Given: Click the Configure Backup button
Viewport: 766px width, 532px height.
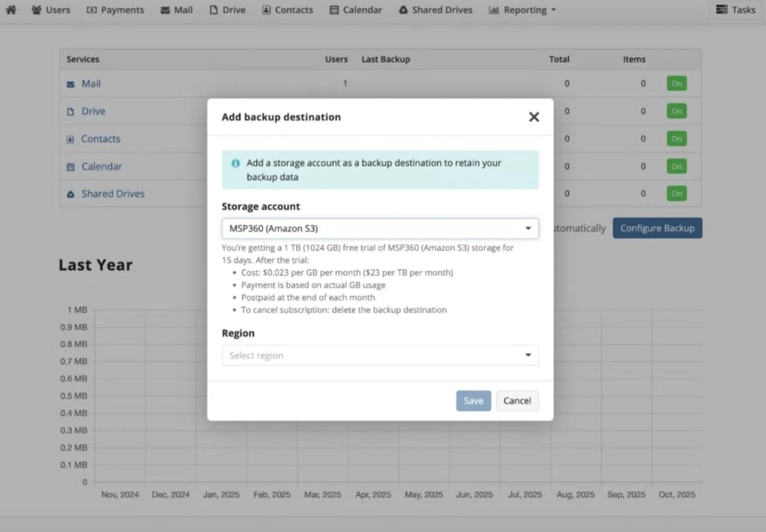Looking at the screenshot, I should pos(657,228).
